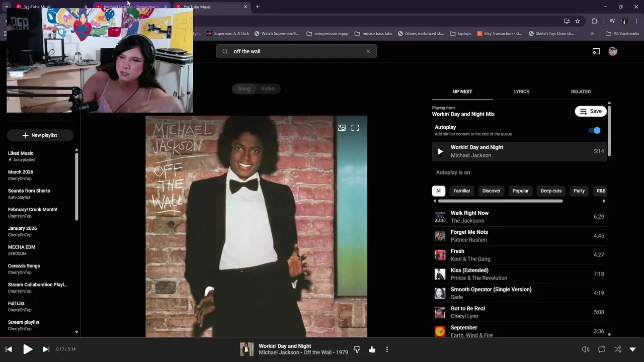Screen dimensions: 644x362
Task: Select the Popular filter chip
Action: 520,191
